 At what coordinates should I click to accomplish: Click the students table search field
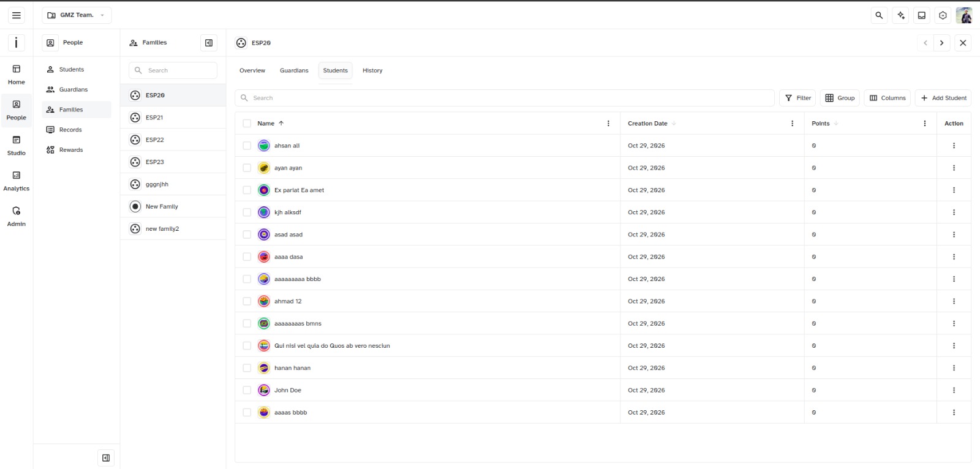(505, 98)
